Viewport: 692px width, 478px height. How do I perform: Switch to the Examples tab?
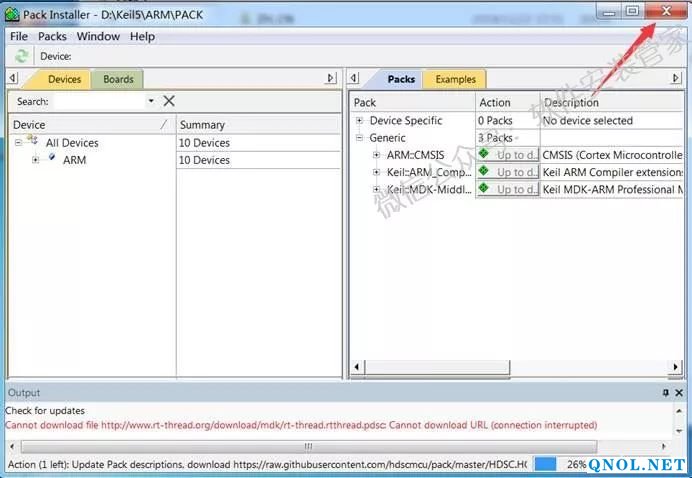click(x=455, y=79)
